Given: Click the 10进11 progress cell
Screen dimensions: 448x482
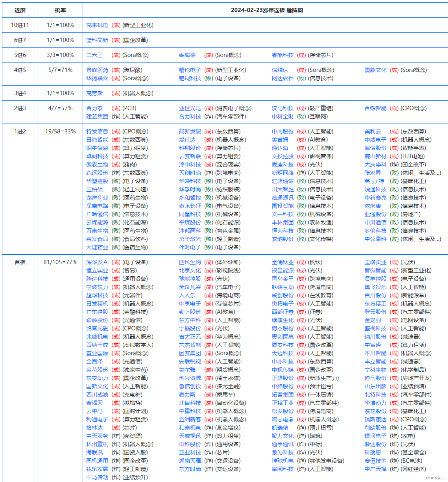Looking at the screenshot, I should [x=20, y=25].
